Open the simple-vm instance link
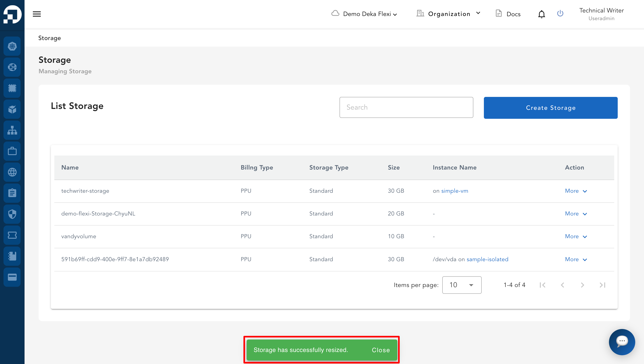 (x=455, y=191)
